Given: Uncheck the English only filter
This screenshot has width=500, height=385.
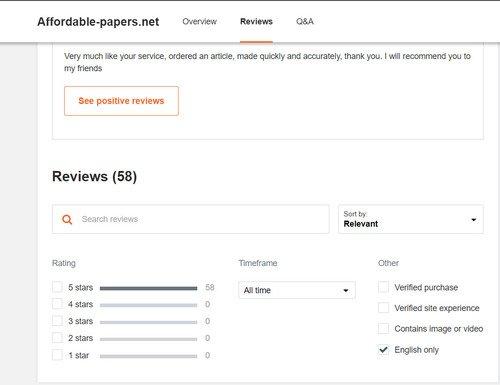Looking at the screenshot, I should (383, 350).
